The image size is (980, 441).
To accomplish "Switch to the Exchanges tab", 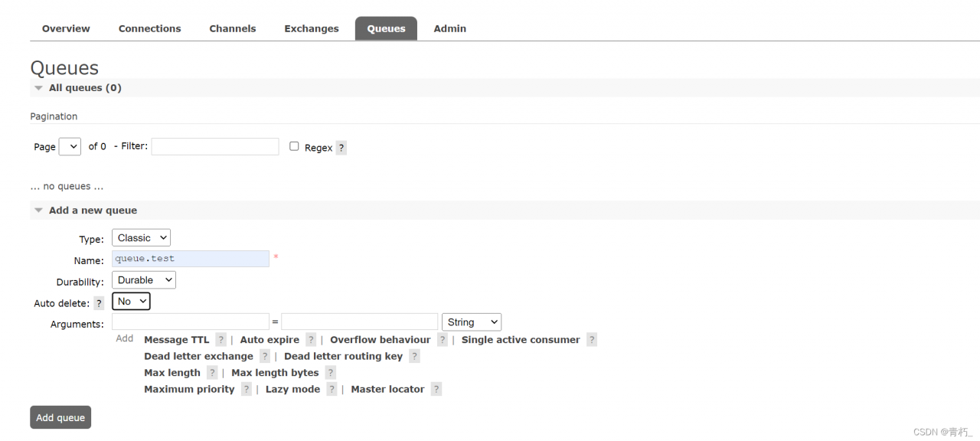I will coord(312,28).
